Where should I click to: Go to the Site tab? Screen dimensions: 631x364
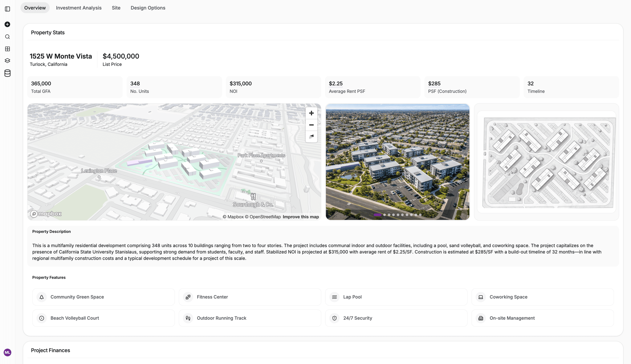(116, 8)
